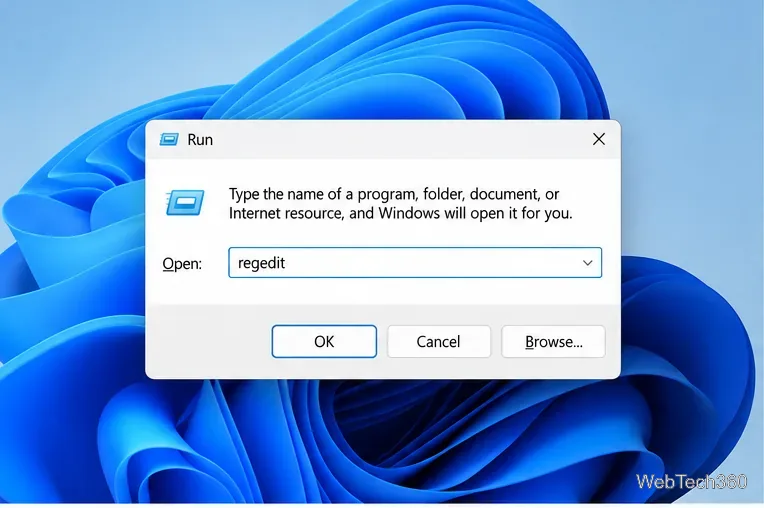764x508 pixels.
Task: Click the OK button
Action: click(324, 341)
